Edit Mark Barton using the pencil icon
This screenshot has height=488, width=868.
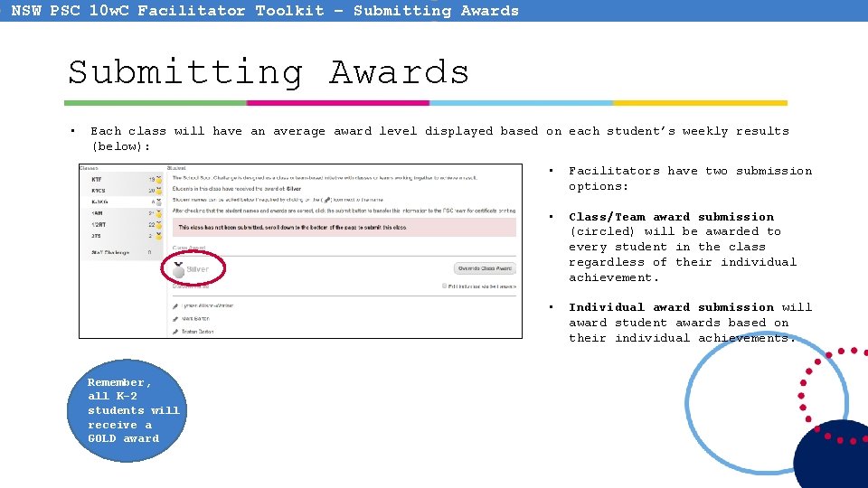tap(175, 319)
